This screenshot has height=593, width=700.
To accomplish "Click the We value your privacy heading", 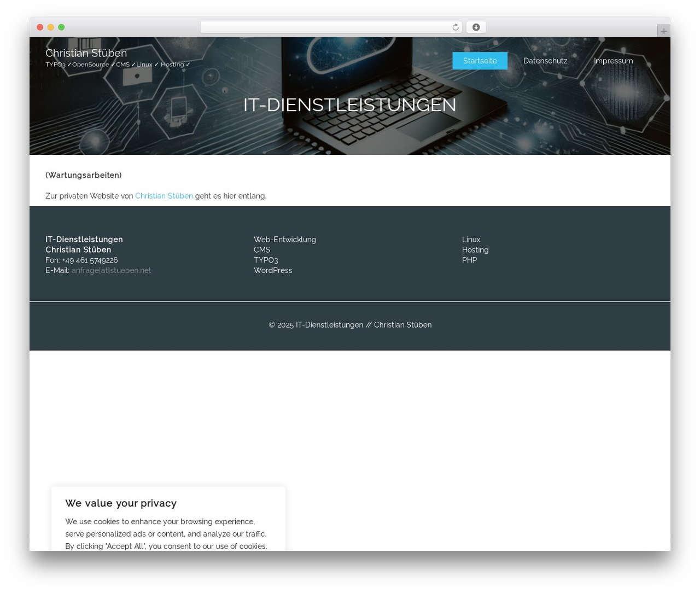I will coord(121,503).
